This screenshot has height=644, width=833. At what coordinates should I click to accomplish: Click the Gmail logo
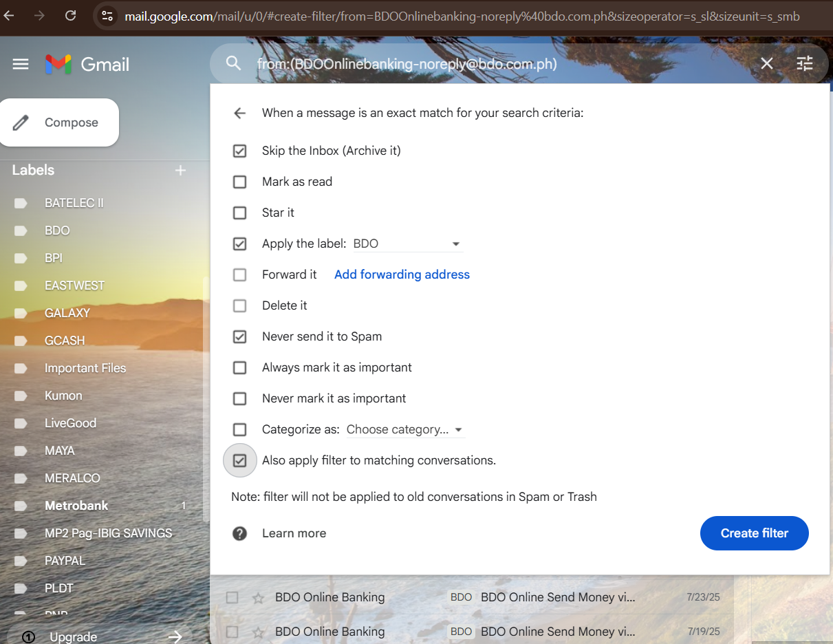coord(87,64)
